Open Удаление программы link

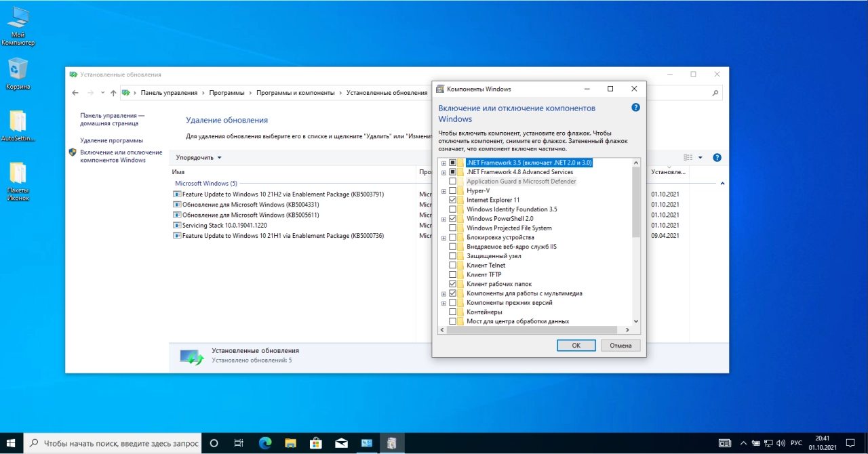tap(111, 140)
